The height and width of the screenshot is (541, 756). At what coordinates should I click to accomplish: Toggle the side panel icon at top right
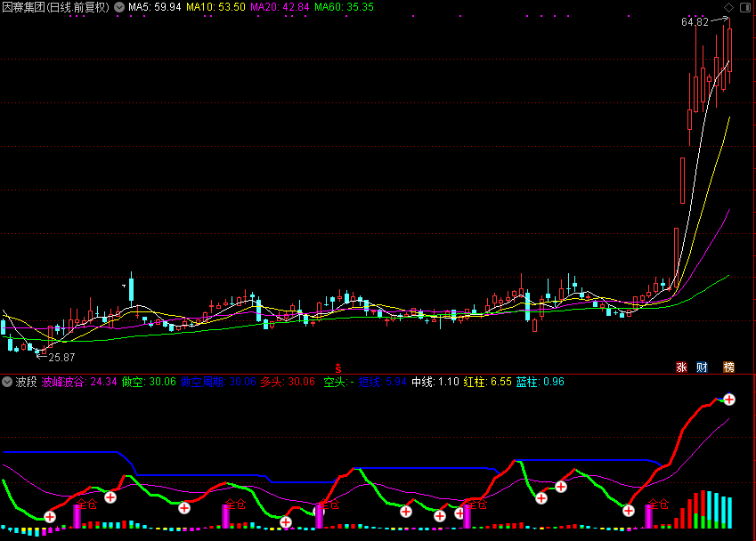(745, 7)
